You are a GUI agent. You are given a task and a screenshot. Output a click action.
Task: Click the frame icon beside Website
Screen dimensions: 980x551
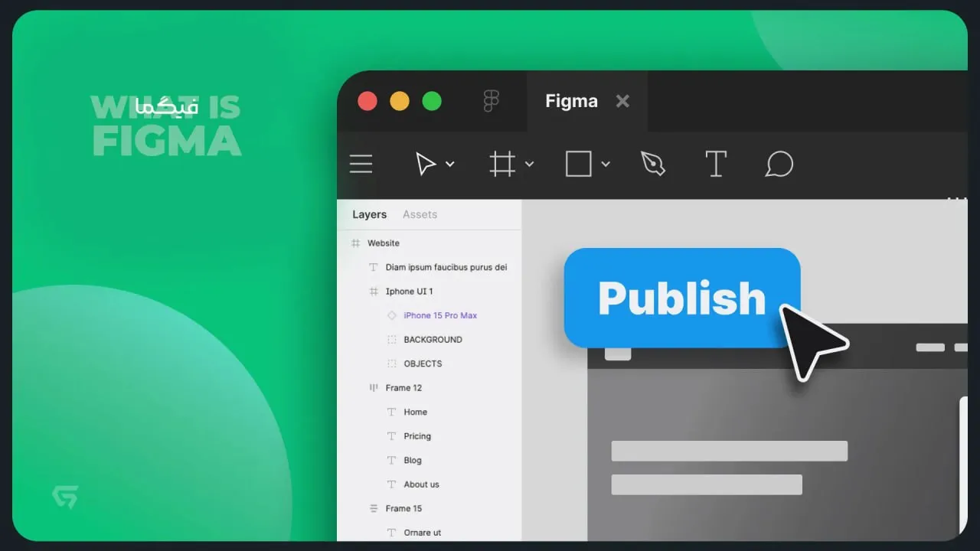pyautogui.click(x=355, y=243)
